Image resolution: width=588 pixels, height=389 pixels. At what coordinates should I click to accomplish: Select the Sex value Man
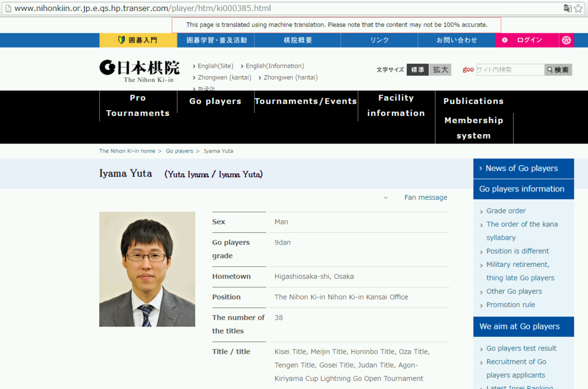point(281,222)
